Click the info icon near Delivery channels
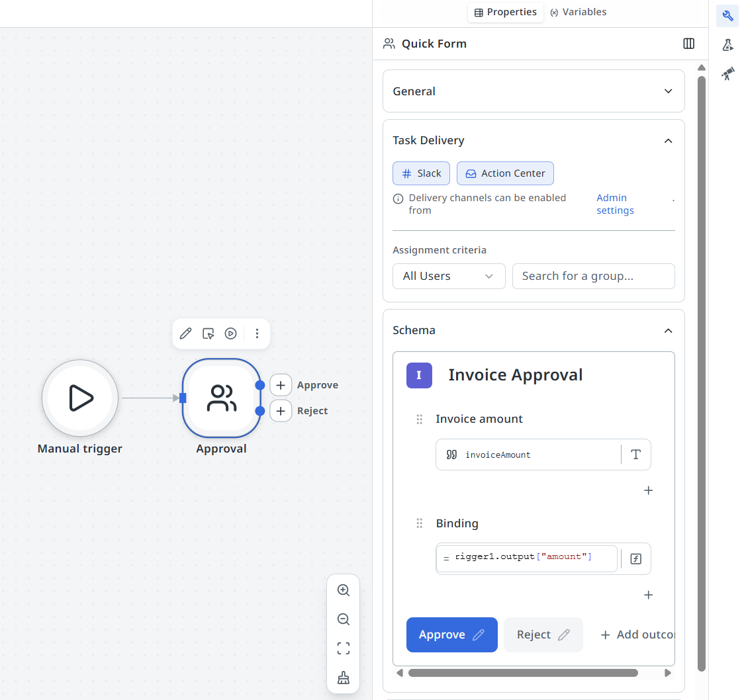 pyautogui.click(x=398, y=198)
